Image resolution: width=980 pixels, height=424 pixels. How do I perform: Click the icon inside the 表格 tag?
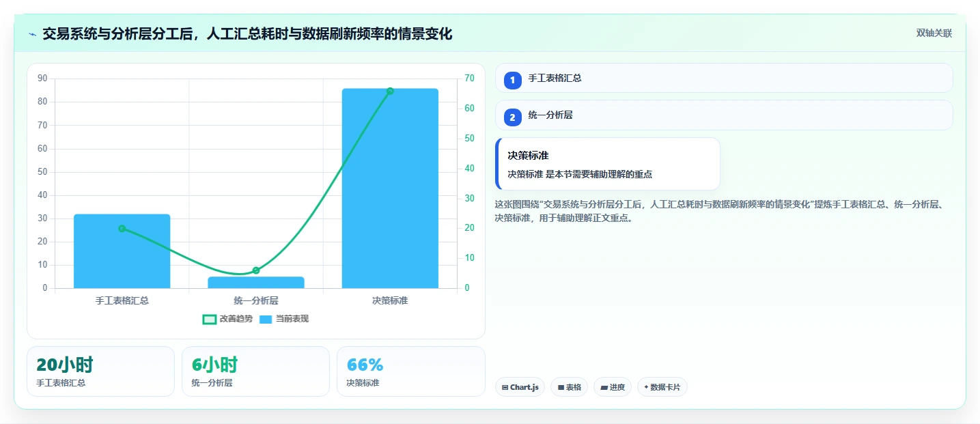(561, 387)
